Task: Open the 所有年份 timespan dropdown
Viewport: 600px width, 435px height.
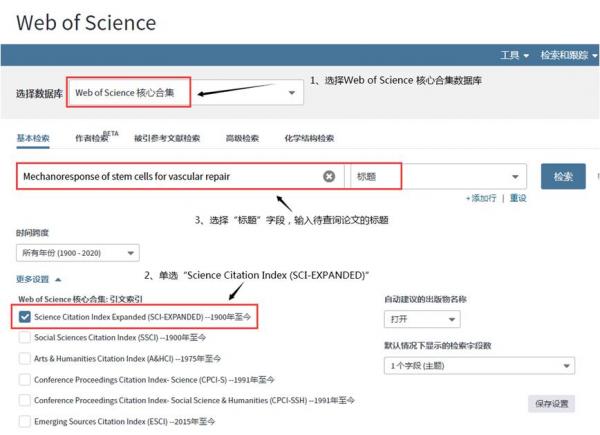Action: (78, 253)
